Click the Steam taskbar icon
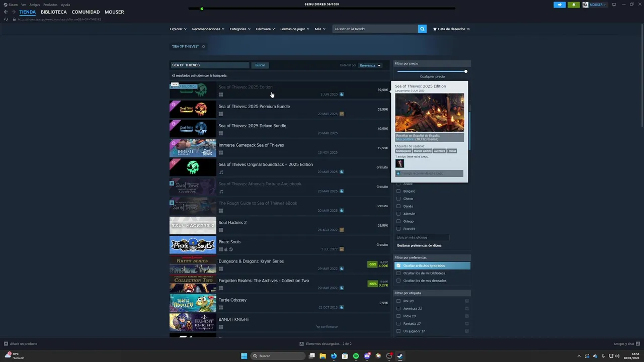644x362 pixels. click(x=400, y=356)
